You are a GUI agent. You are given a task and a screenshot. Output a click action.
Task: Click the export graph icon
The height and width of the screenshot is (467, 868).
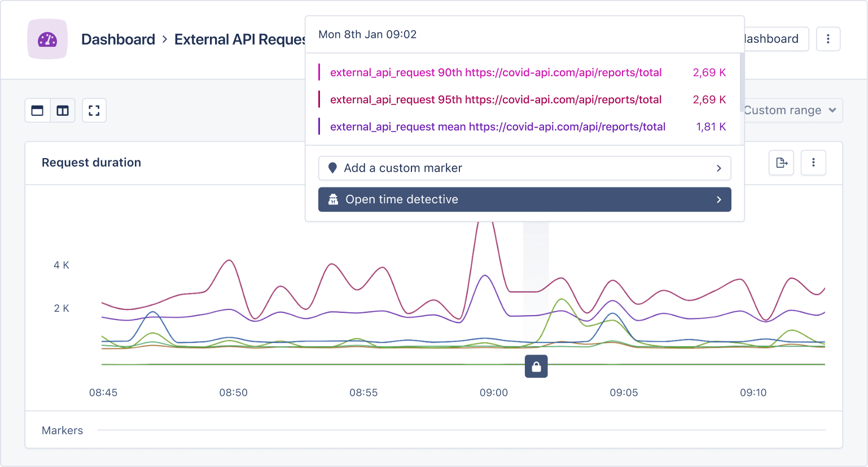point(782,163)
